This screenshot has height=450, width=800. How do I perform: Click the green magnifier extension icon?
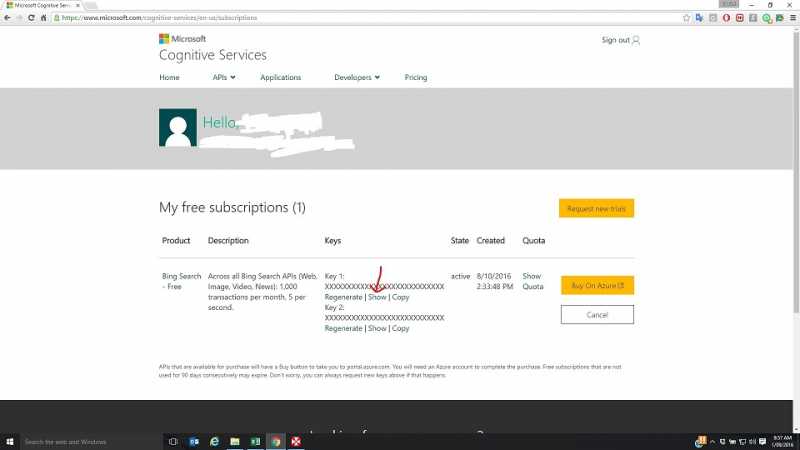tap(766, 18)
